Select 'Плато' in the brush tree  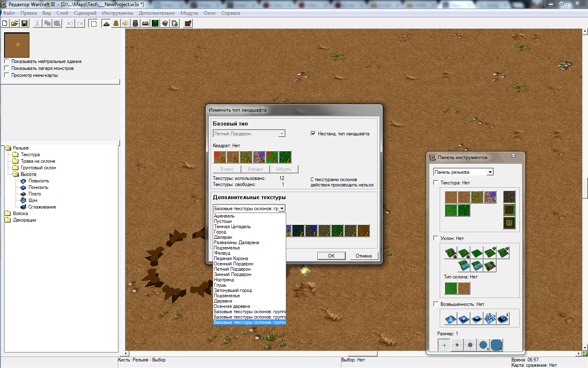pos(35,194)
